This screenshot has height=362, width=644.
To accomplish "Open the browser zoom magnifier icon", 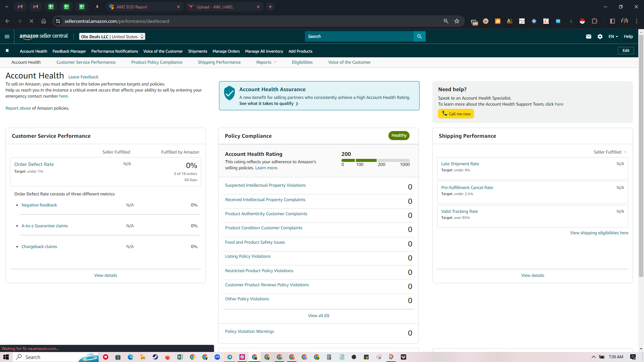I will click(x=446, y=21).
